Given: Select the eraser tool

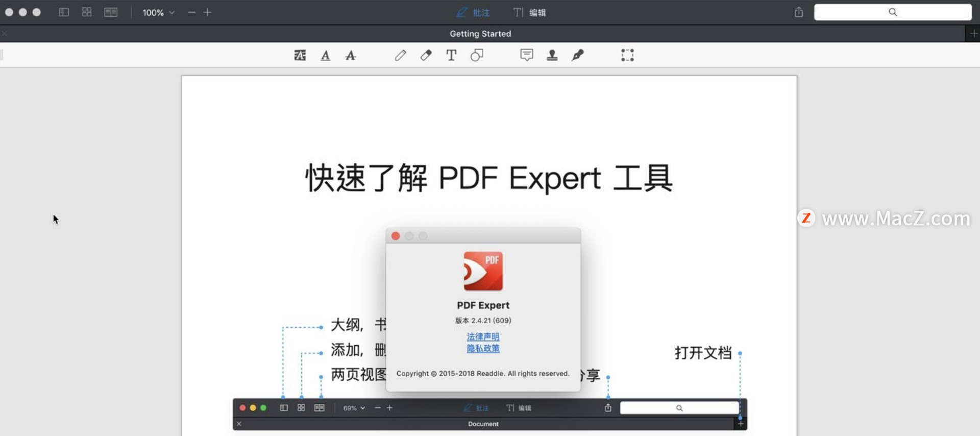Looking at the screenshot, I should [x=426, y=55].
